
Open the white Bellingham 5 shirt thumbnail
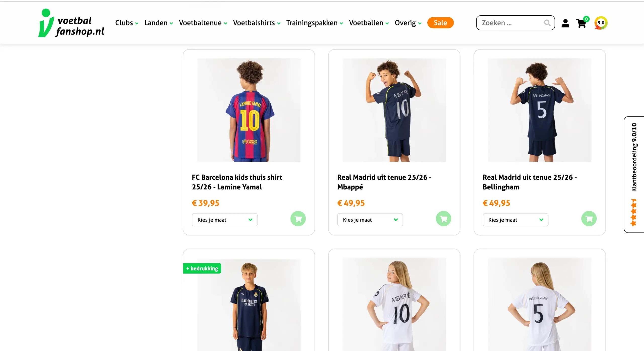[x=540, y=304]
